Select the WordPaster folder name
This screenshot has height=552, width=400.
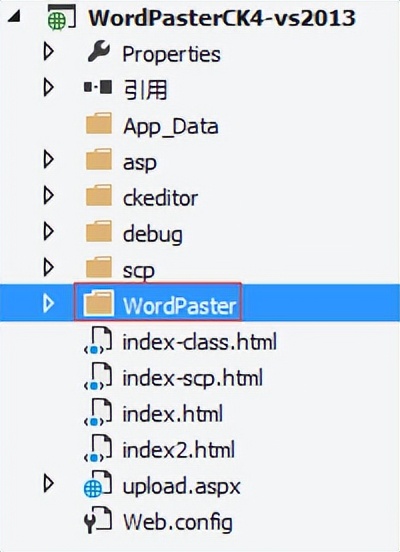[x=179, y=305]
